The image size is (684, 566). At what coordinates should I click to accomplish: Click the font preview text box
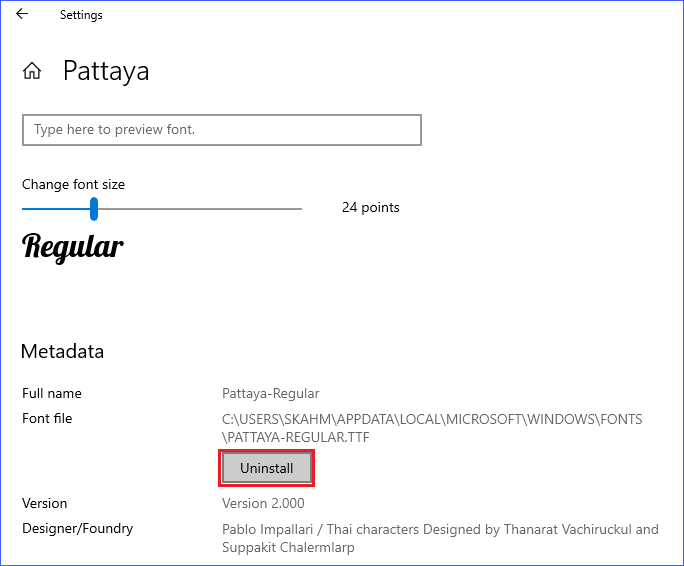tap(222, 130)
